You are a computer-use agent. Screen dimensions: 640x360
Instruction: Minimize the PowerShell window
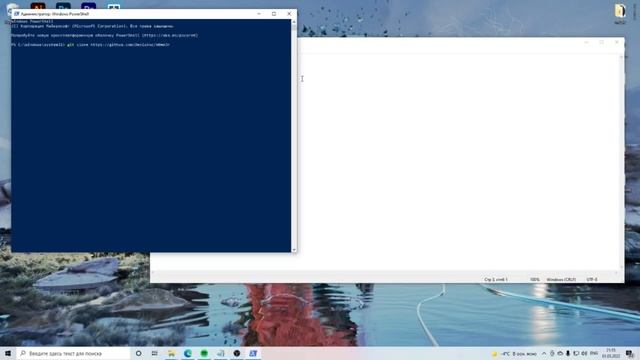coord(259,14)
